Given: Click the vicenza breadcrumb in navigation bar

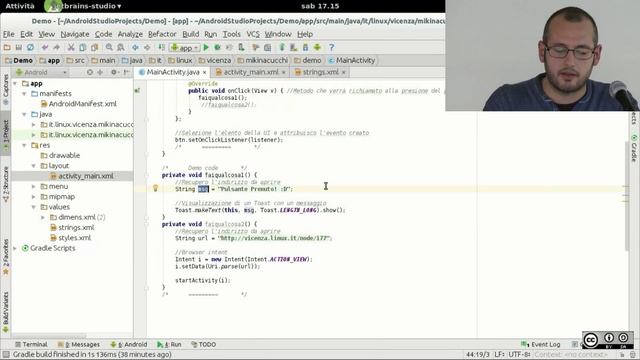Looking at the screenshot, I should coord(215,60).
